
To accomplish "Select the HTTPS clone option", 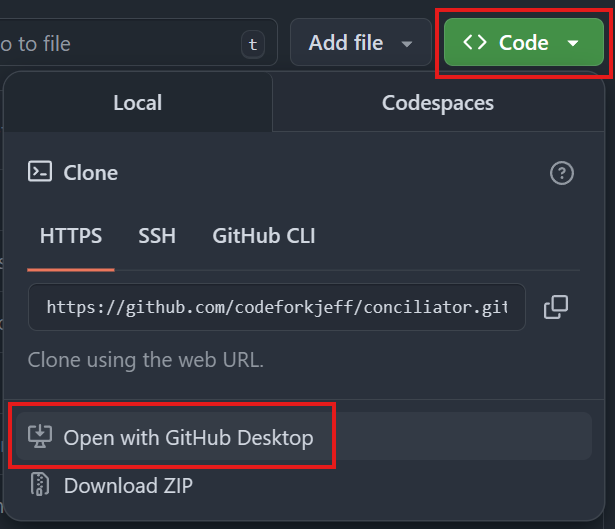I will click(x=71, y=236).
